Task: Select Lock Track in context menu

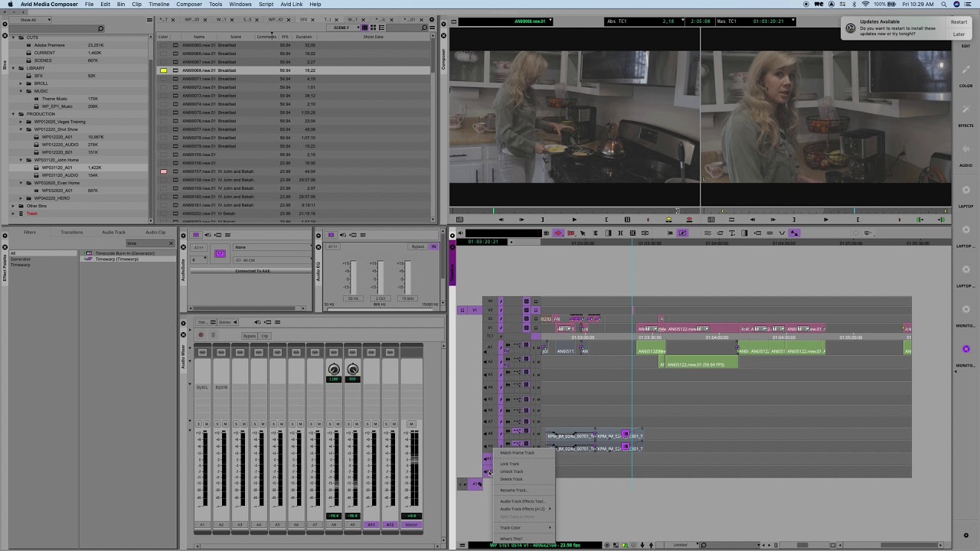Action: pyautogui.click(x=509, y=464)
